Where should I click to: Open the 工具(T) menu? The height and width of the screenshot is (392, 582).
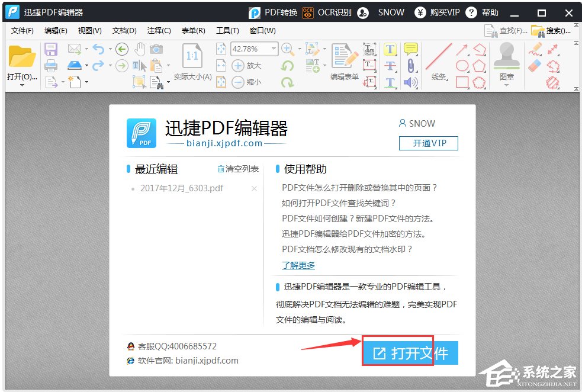coord(227,31)
